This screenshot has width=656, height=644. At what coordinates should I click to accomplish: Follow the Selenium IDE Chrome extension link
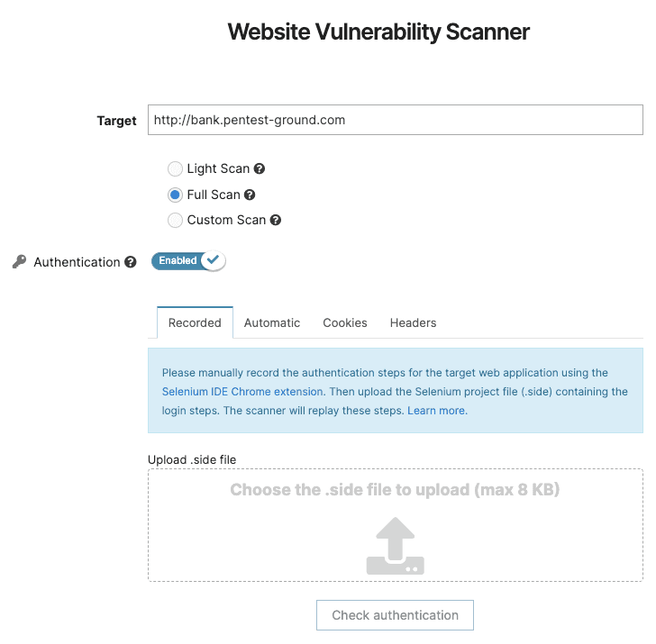(x=242, y=392)
